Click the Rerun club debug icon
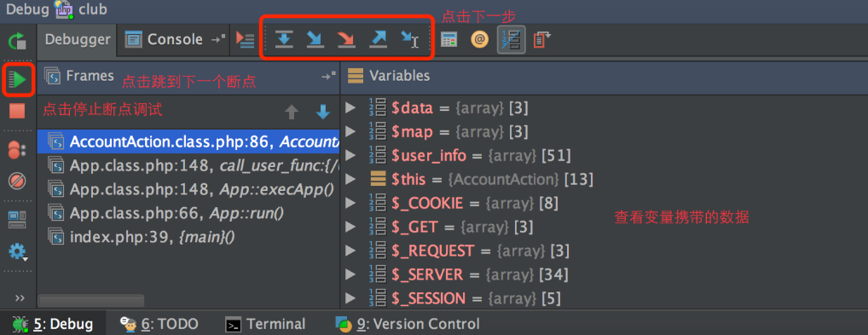Viewport: 868px width, 335px height. [17, 40]
